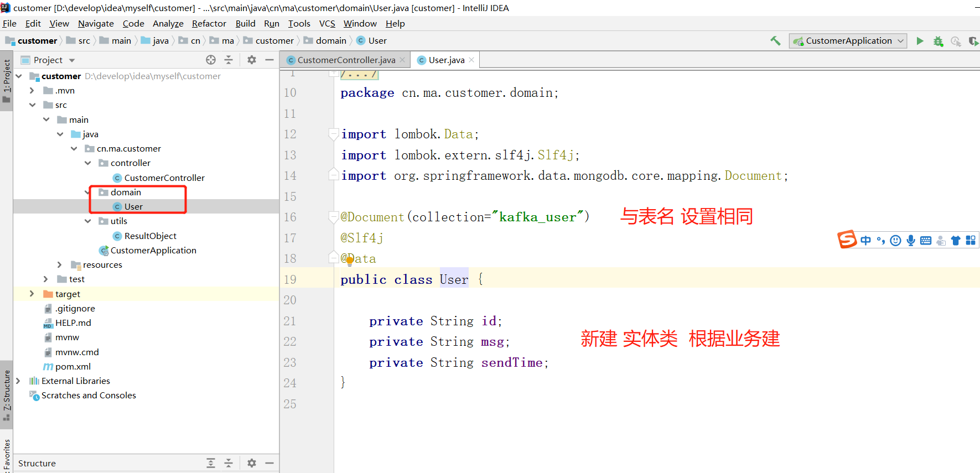Click Sogou IME microphone voice input icon
Screen dimensions: 980x473
[x=911, y=240]
